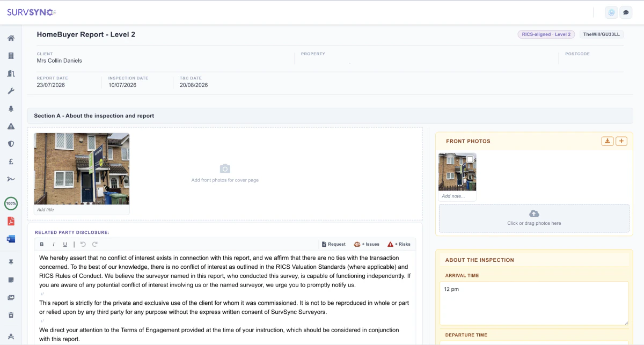644x345 pixels.
Task: Open the tree icon in the sidebar
Action: click(11, 109)
